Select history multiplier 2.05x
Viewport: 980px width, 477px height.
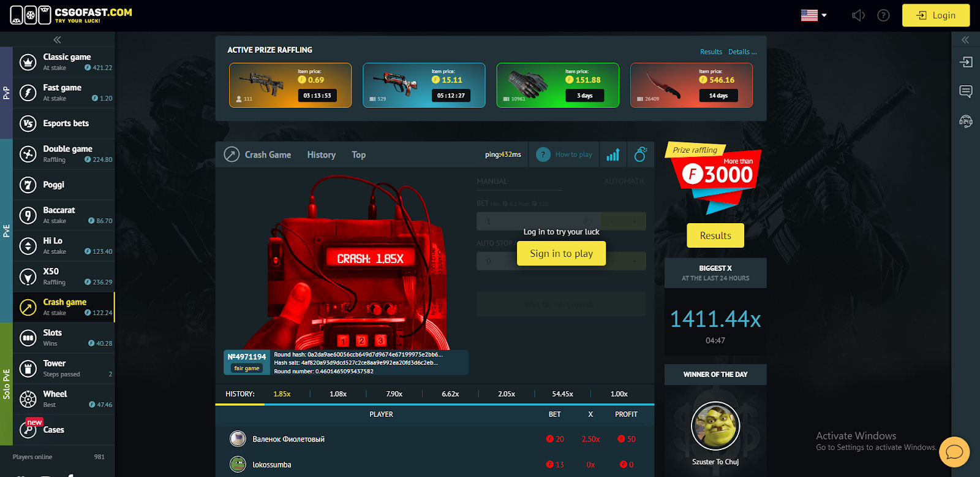tap(507, 394)
